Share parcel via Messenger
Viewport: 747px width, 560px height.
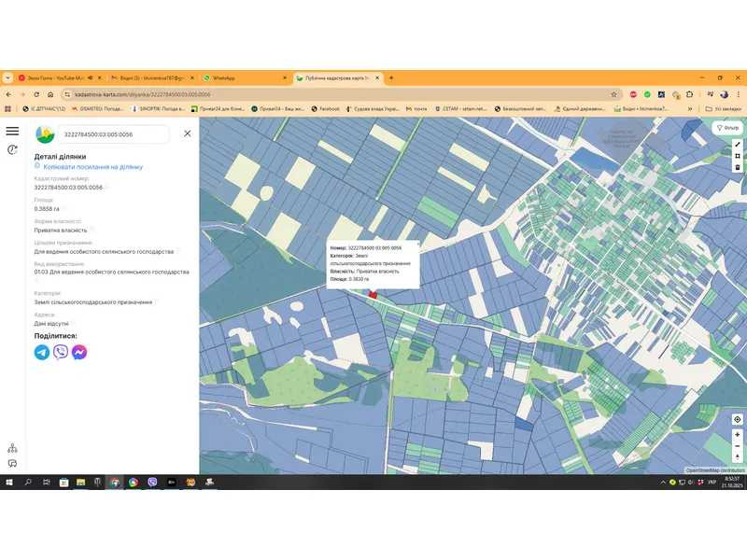pyautogui.click(x=80, y=352)
